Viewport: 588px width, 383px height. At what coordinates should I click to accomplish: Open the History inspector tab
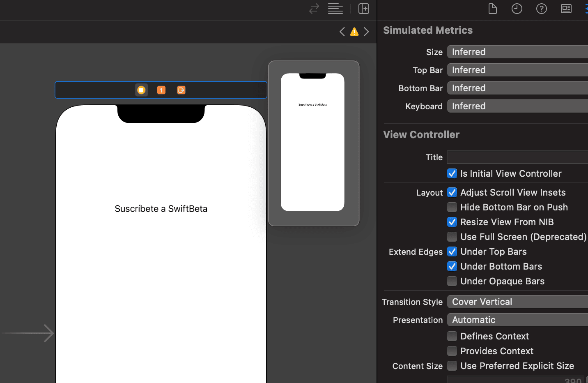(517, 9)
